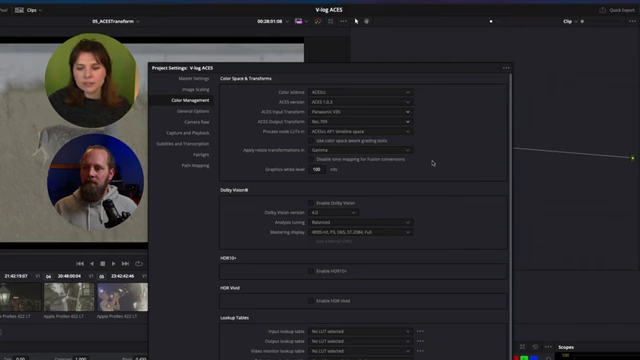Click three-dot menu beside Output lookup table
This screenshot has height=360, width=640.
pos(420,341)
